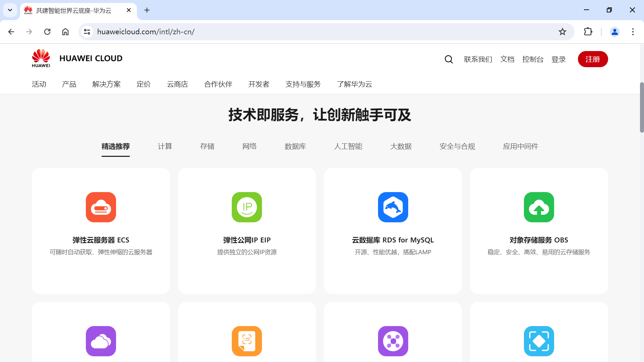Viewport: 644px width, 362px height.
Task: Click the purple connected-nodes icon
Action: point(393,341)
